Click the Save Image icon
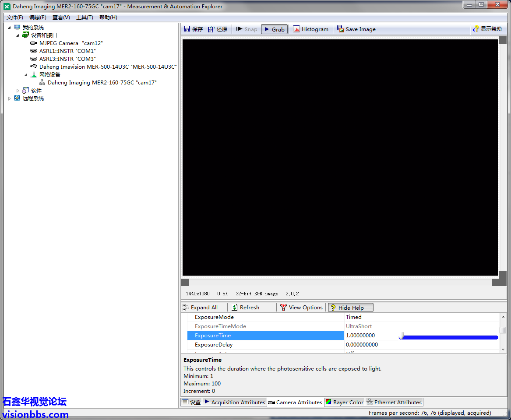The width and height of the screenshot is (511, 420). (340, 29)
